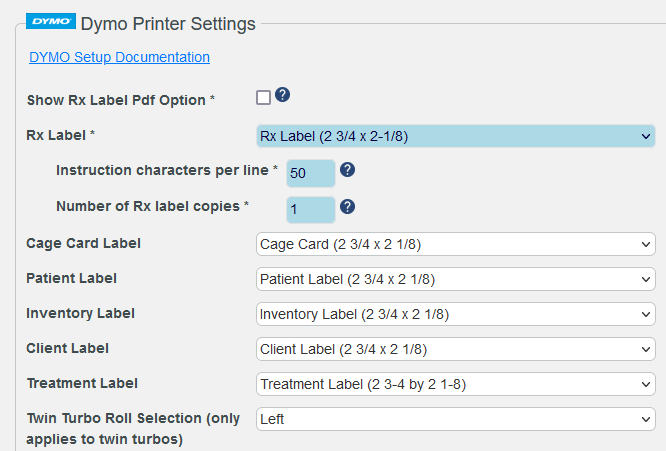Click help icon beside Show Rx Label Pdf Option
The height and width of the screenshot is (451, 666).
click(283, 96)
